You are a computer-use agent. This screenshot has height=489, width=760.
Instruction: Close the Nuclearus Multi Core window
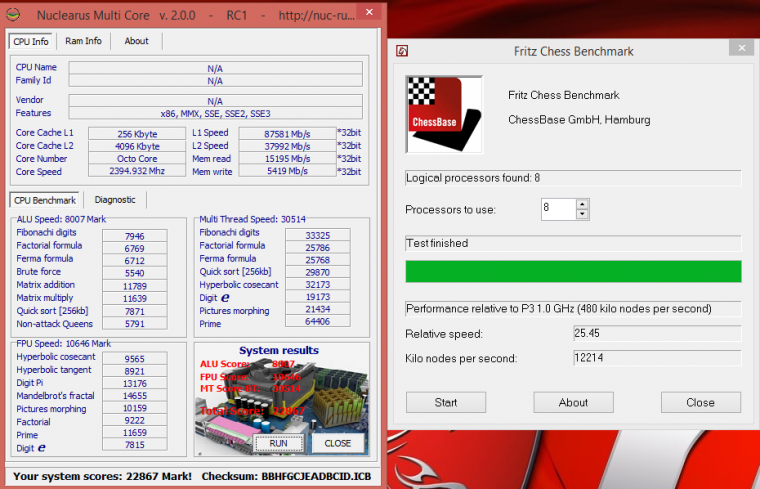tap(369, 12)
